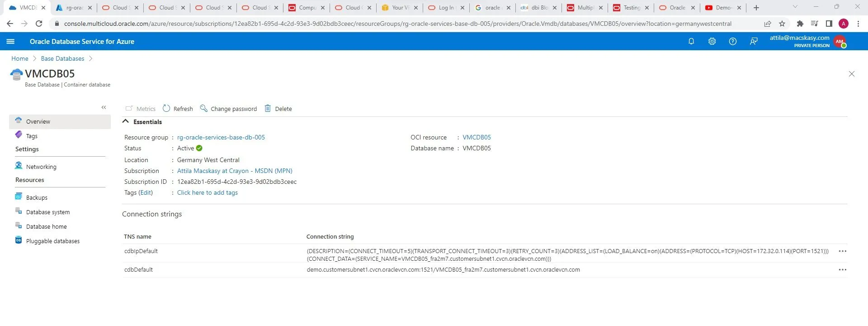Collapse the left sidebar menu
Screen dimensions: 868x326
point(104,107)
